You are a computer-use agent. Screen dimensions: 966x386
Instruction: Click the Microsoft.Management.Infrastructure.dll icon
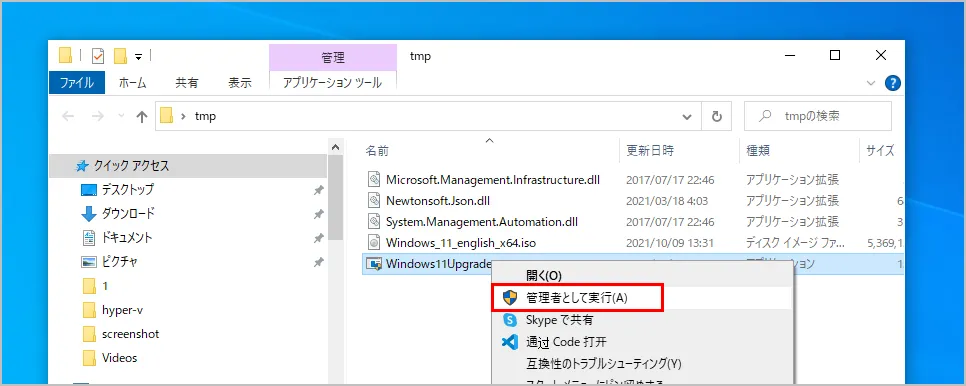(x=373, y=180)
